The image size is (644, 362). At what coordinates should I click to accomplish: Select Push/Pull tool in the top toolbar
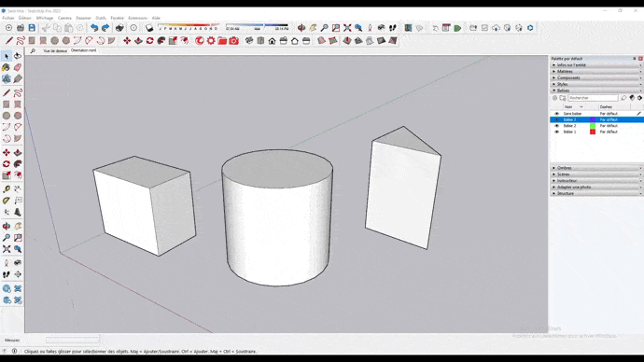tap(138, 41)
